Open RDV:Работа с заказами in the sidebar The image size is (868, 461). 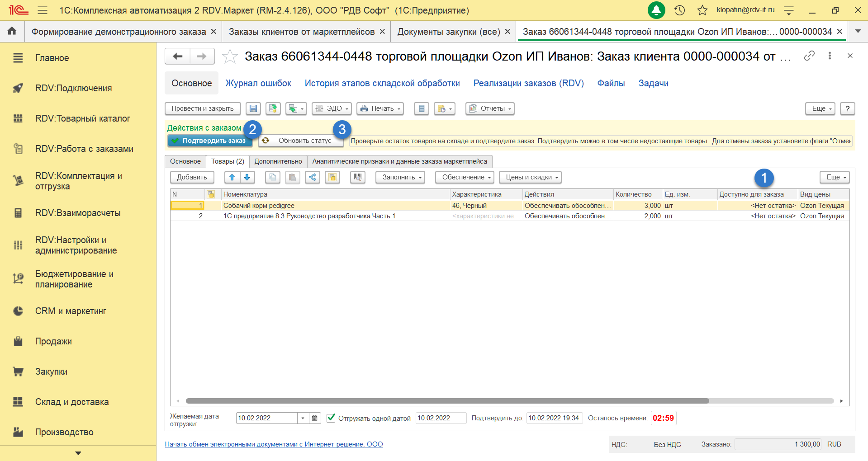pos(84,149)
